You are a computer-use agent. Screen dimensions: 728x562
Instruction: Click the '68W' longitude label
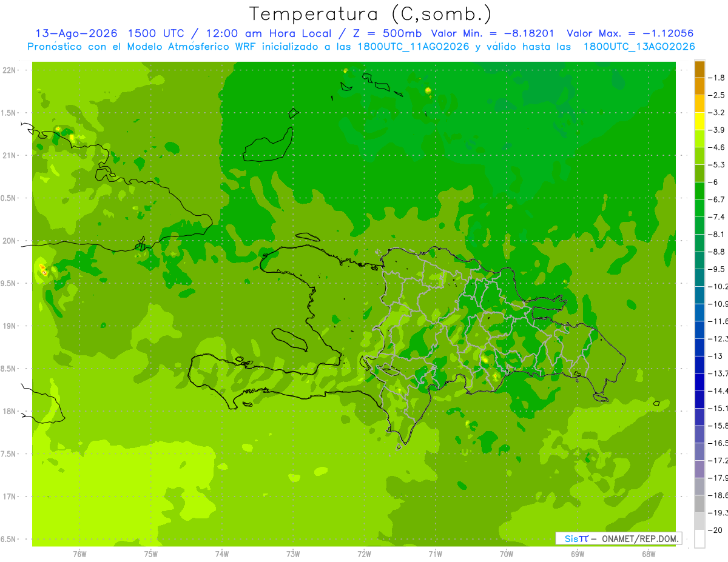(x=649, y=554)
